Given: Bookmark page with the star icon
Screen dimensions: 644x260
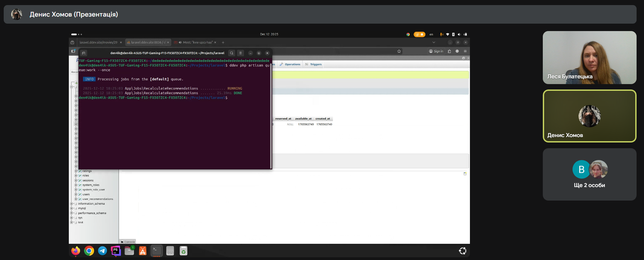Looking at the screenshot, I should [399, 51].
